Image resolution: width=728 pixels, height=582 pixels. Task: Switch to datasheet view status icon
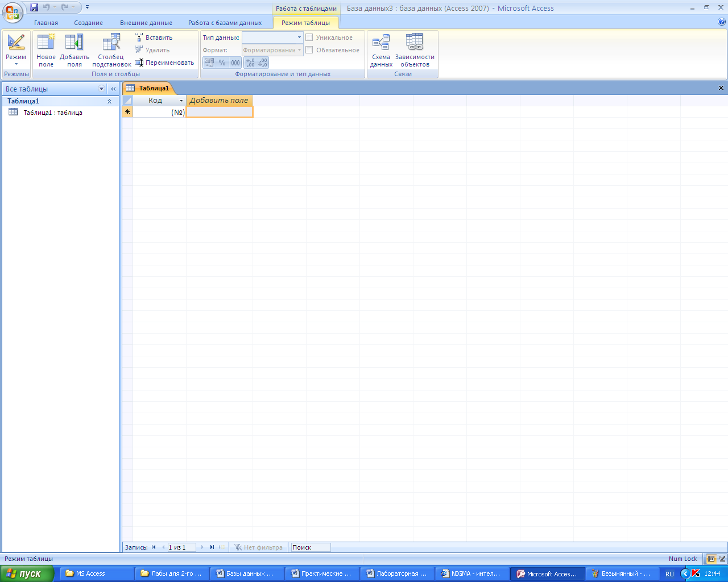[711, 559]
